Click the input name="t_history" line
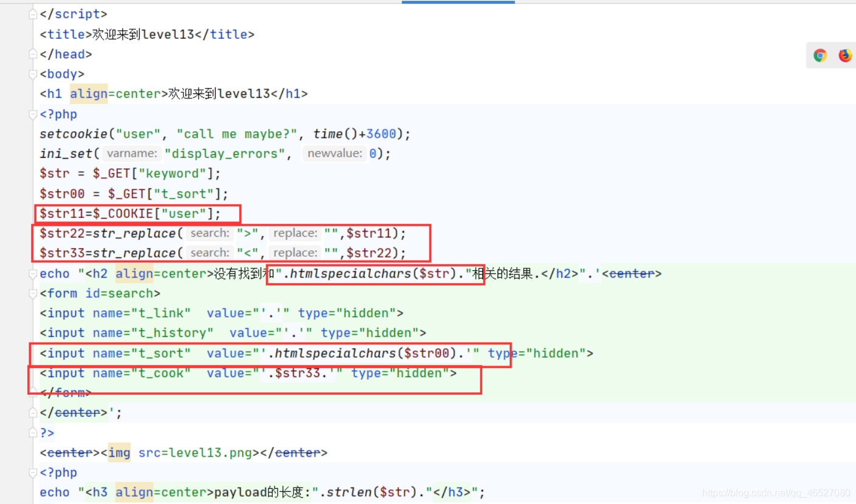This screenshot has width=856, height=504. 233,333
